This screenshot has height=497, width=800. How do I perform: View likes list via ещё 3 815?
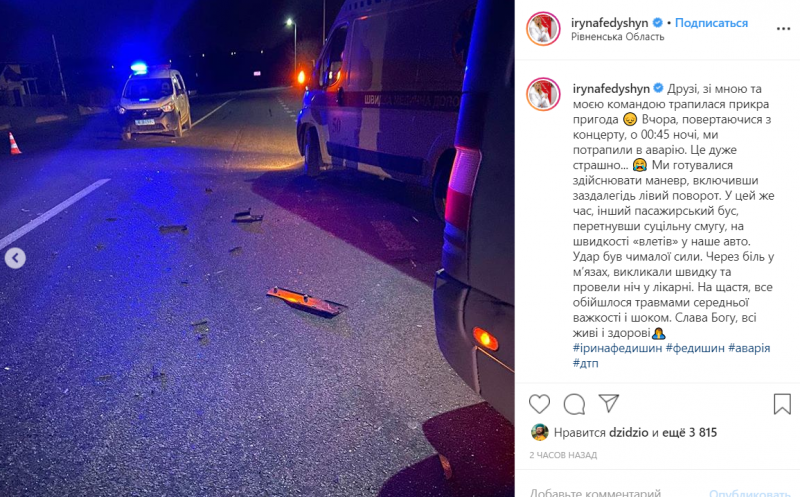click(689, 433)
